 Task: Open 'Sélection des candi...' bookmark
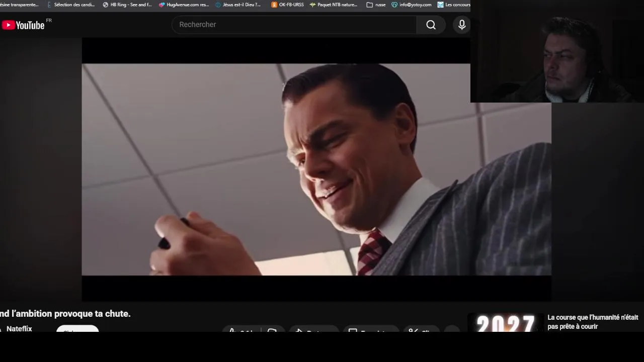(71, 5)
